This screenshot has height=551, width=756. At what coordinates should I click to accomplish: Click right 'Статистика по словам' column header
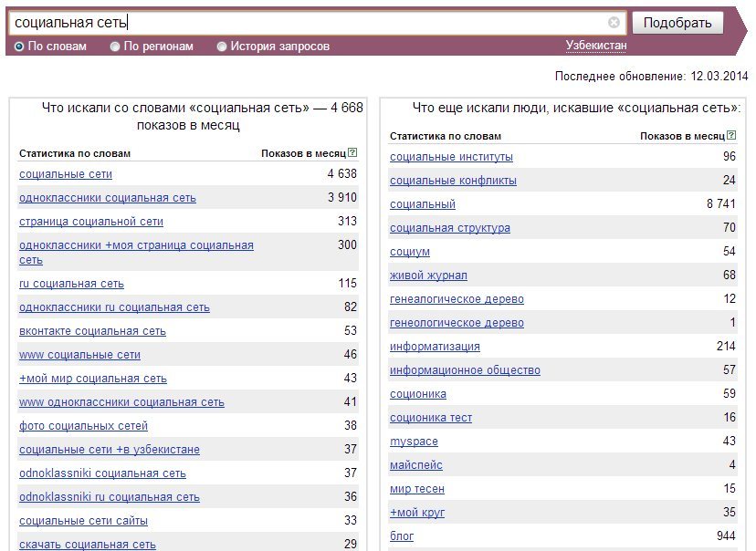click(x=446, y=136)
